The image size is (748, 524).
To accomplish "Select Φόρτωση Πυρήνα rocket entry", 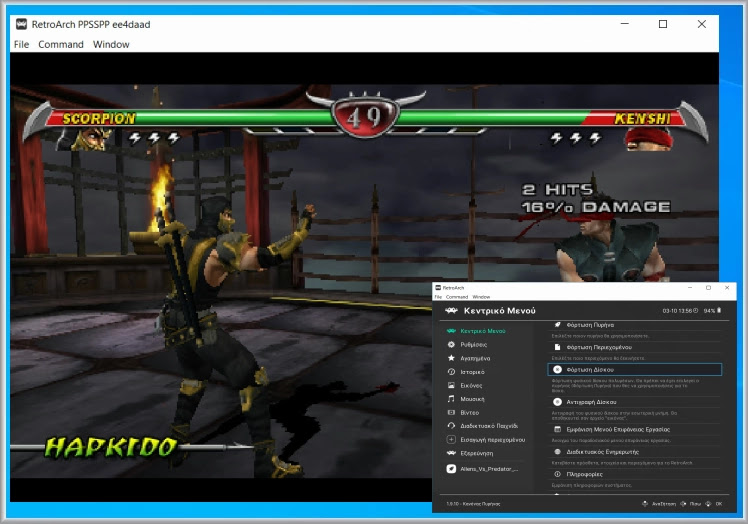I will tap(634, 325).
